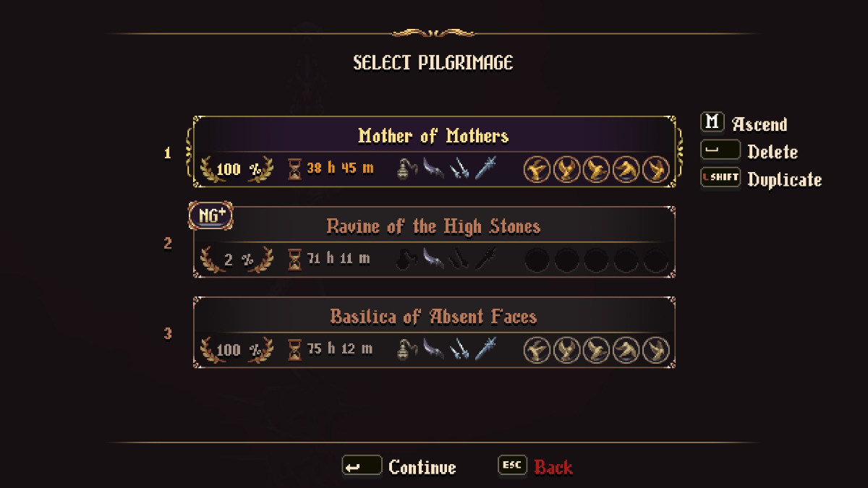
Task: Select the Mother of Mothers save slot
Action: coord(433,136)
